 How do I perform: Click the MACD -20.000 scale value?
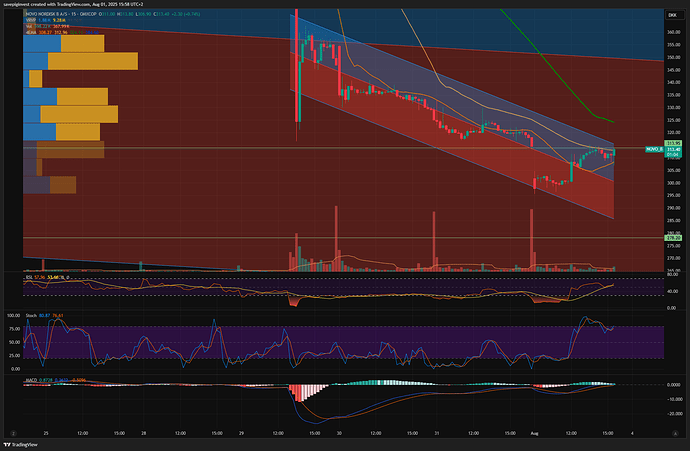click(x=674, y=414)
